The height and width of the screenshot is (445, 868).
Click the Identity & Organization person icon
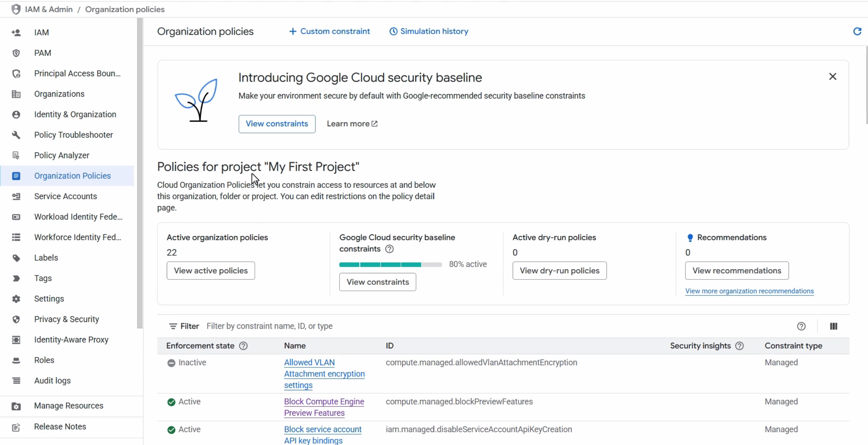coord(16,114)
